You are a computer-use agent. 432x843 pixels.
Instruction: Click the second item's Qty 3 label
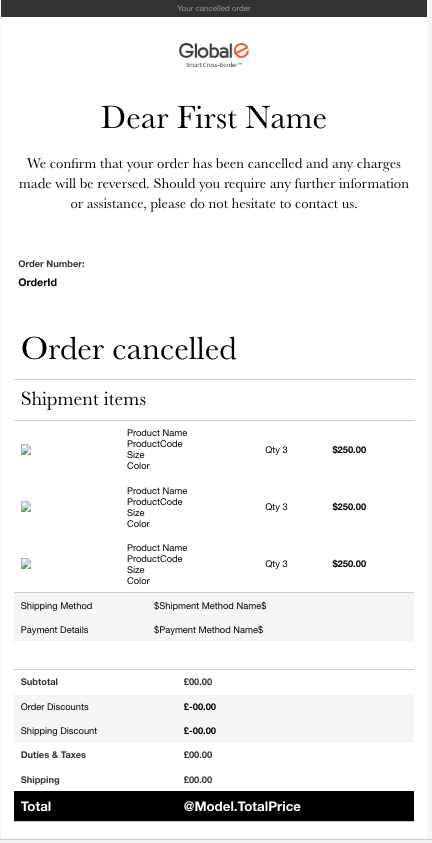tap(276, 506)
